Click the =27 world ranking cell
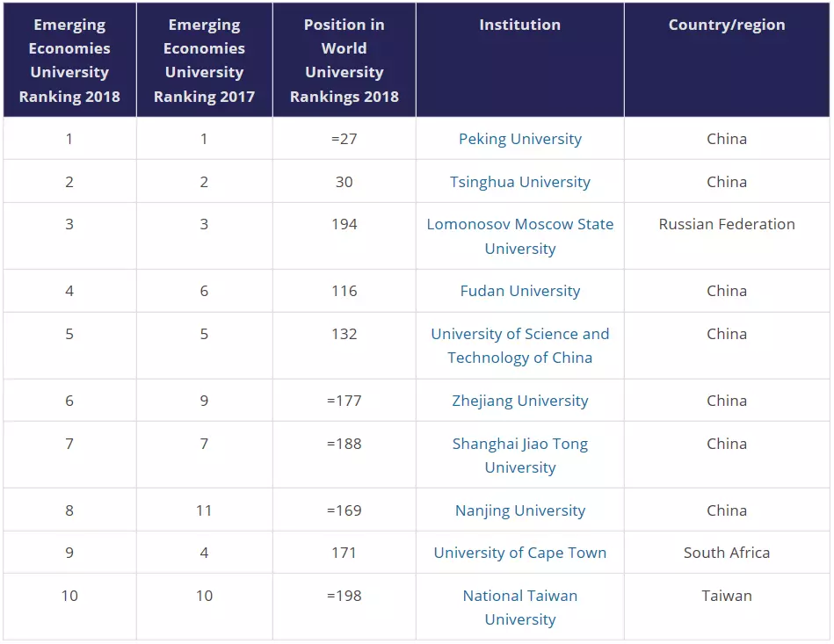This screenshot has height=644, width=834. pos(344,139)
